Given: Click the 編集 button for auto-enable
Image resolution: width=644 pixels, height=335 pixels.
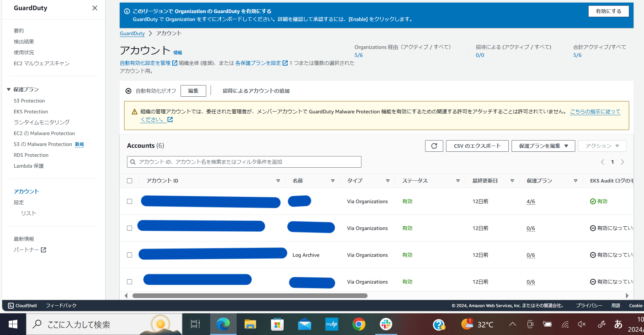Looking at the screenshot, I should click(193, 91).
